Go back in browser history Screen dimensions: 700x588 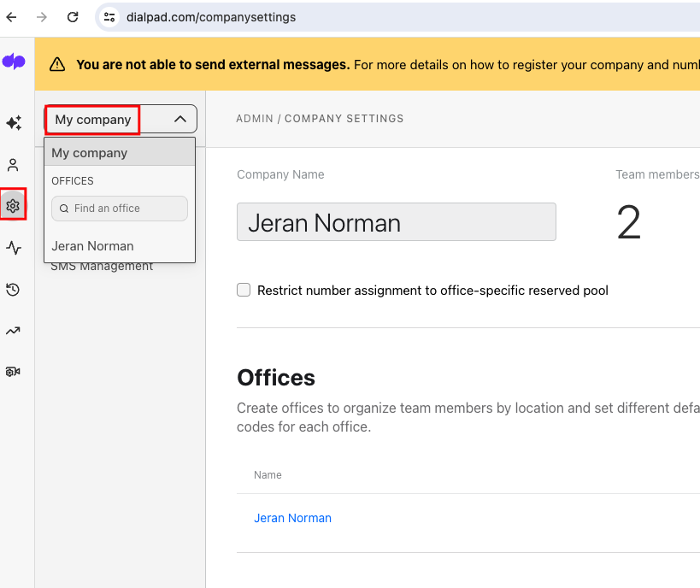tap(12, 17)
